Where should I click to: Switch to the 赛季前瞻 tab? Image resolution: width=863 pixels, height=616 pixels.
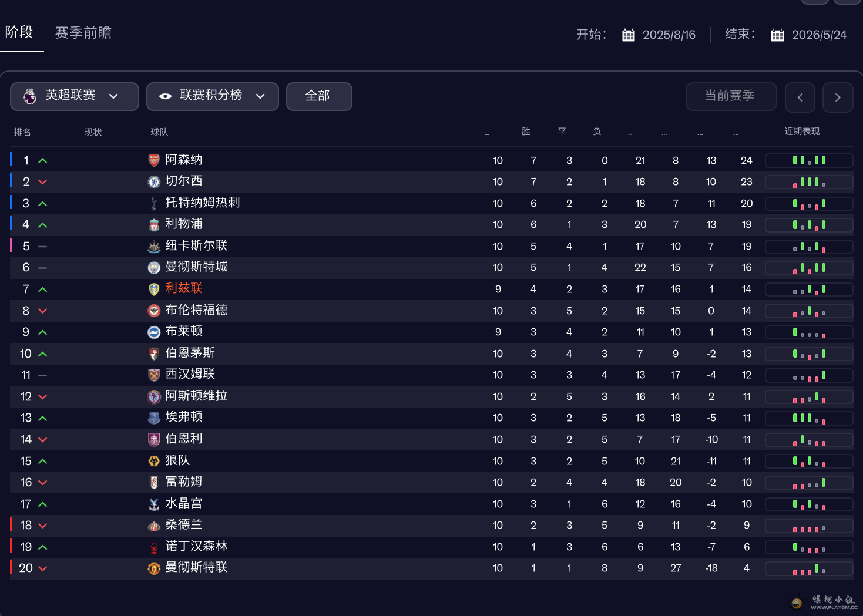(x=83, y=33)
